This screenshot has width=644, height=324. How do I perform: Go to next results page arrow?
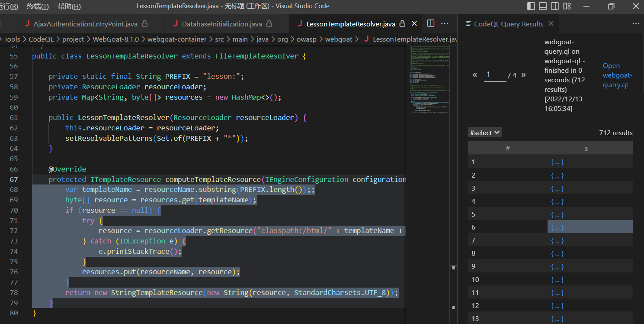coord(523,75)
